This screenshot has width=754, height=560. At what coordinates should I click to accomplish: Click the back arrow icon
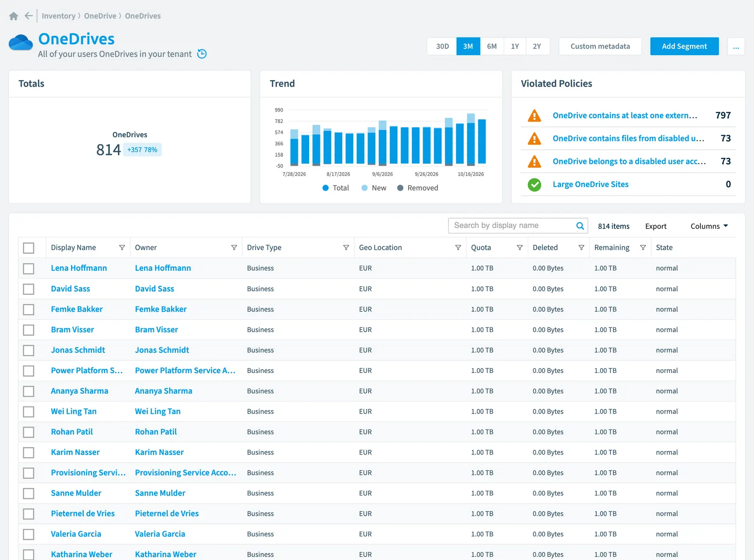(x=29, y=16)
